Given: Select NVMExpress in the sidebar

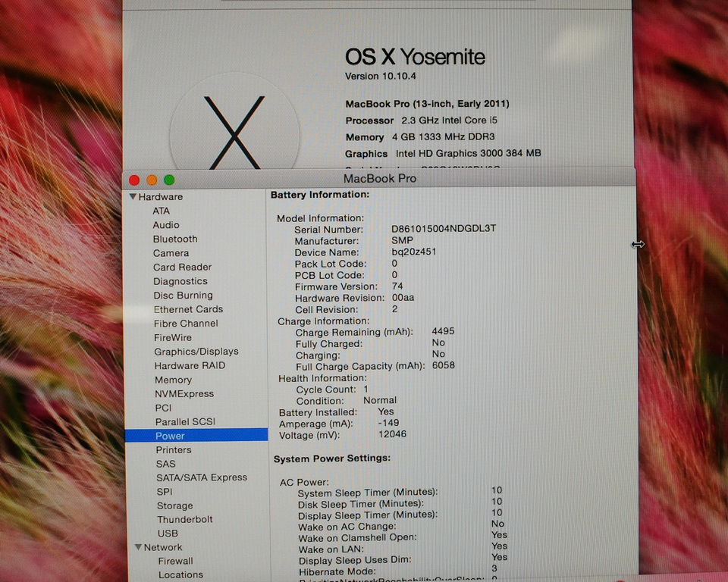Looking at the screenshot, I should tap(184, 393).
